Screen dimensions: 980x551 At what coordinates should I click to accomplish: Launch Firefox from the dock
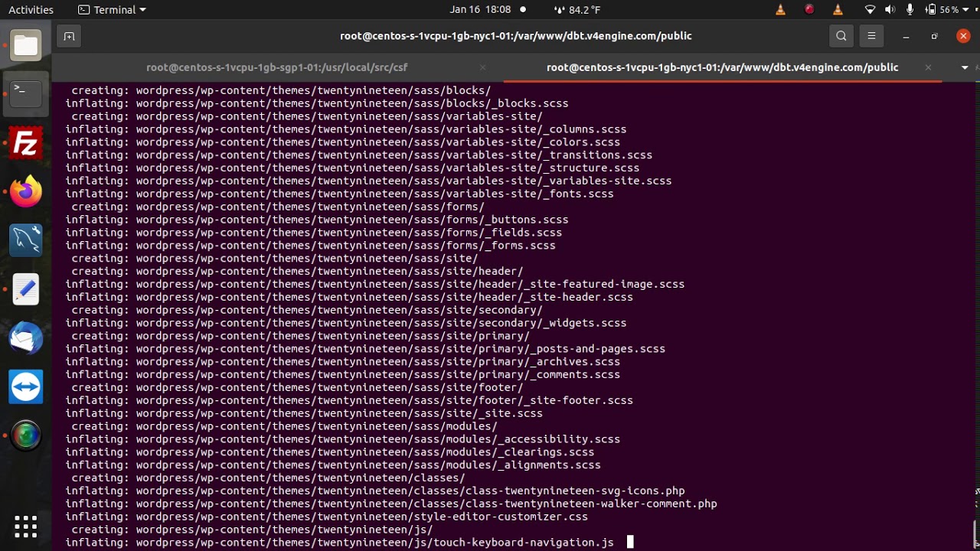[x=26, y=191]
